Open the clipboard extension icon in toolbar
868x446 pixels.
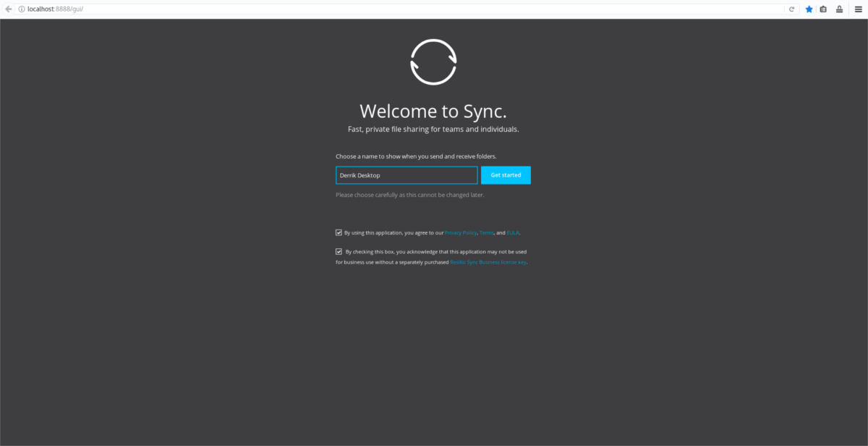(x=823, y=9)
